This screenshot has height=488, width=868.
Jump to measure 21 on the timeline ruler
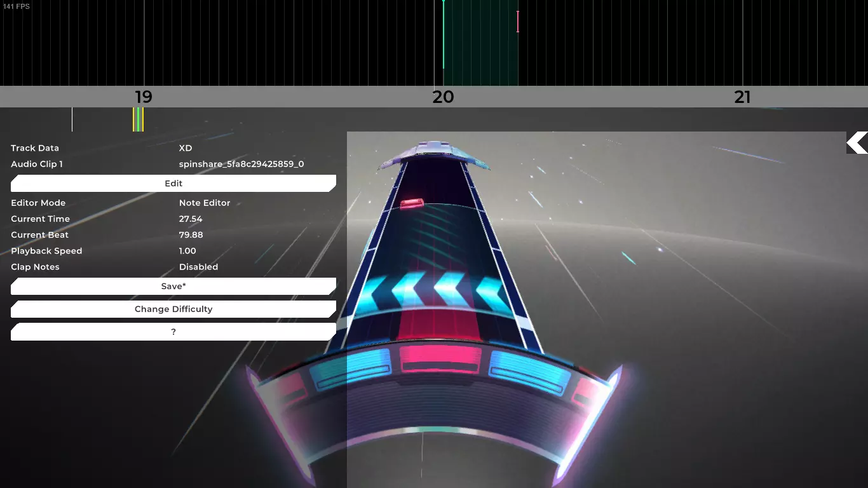click(742, 97)
